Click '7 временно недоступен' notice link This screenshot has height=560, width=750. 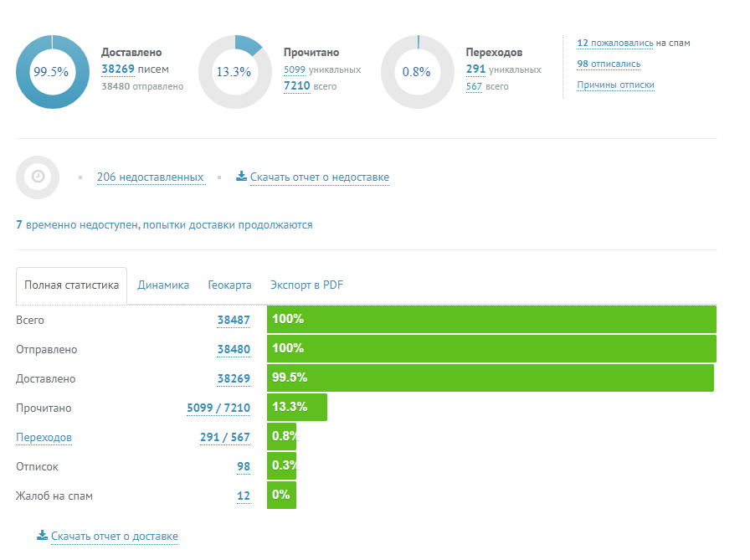(164, 225)
